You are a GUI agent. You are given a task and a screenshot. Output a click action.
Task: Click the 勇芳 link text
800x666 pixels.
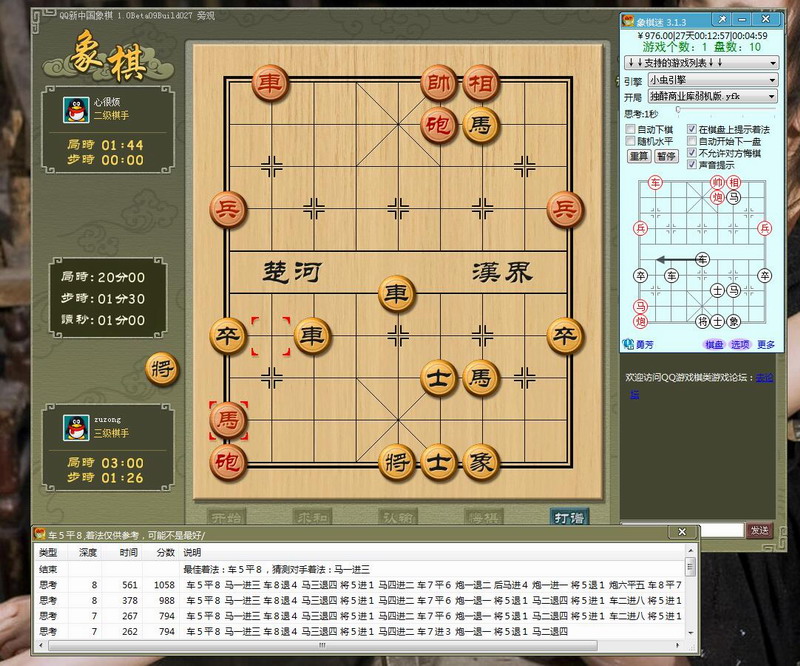coord(644,344)
